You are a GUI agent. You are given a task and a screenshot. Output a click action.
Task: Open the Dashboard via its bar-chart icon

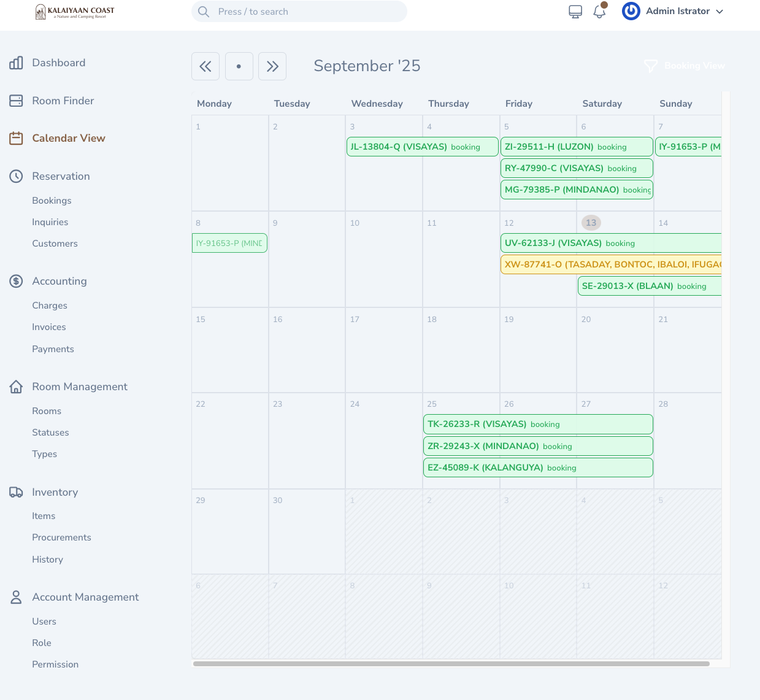pos(16,62)
